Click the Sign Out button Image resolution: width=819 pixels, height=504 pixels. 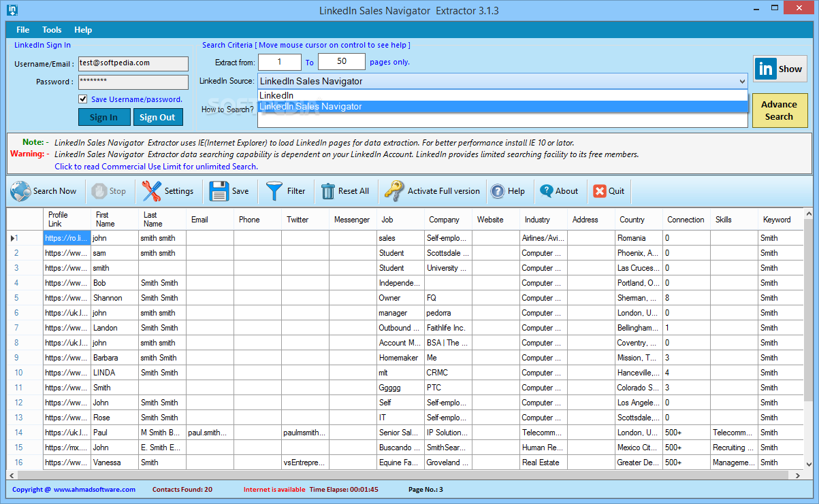tap(158, 117)
